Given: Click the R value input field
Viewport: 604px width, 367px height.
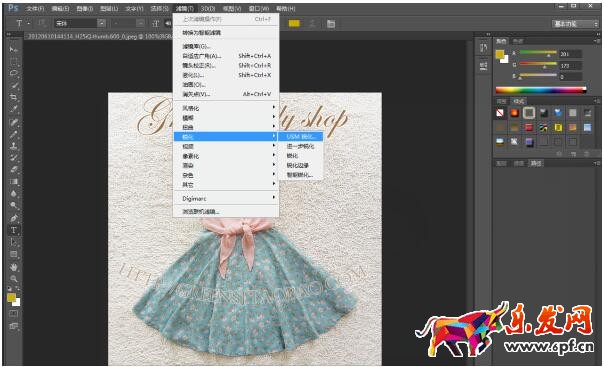Looking at the screenshot, I should (570, 54).
